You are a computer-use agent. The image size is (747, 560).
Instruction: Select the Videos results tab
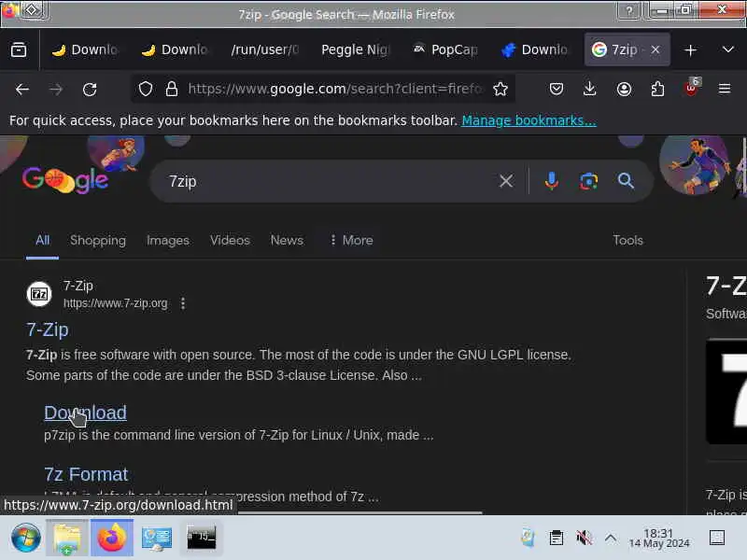click(230, 240)
